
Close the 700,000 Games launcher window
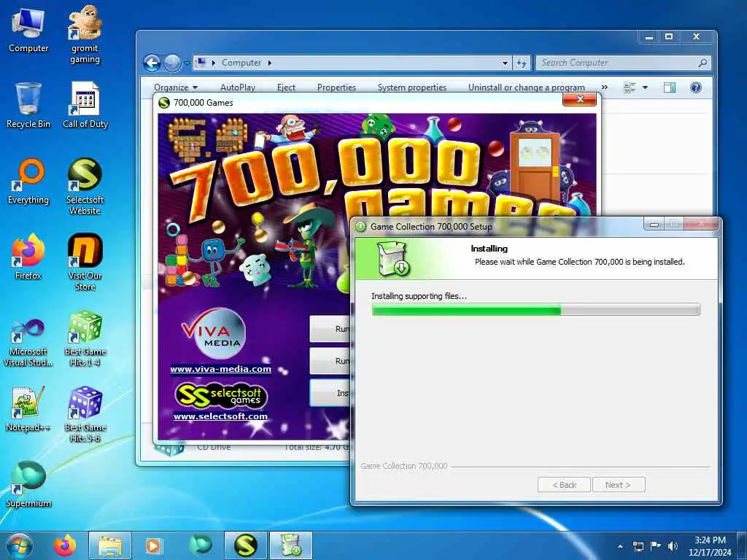pyautogui.click(x=580, y=99)
